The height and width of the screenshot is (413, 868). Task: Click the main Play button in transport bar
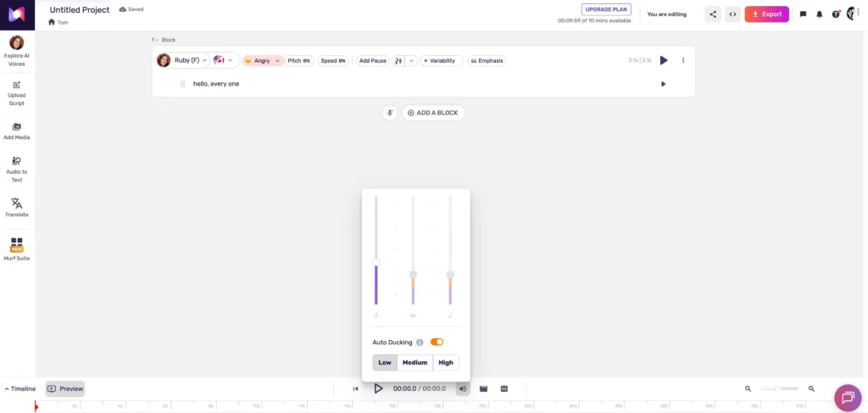[378, 388]
